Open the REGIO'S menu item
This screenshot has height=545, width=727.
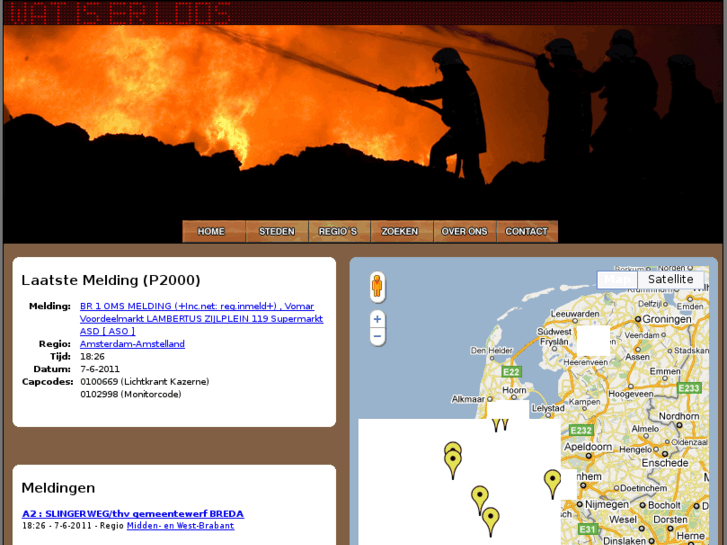pyautogui.click(x=339, y=231)
